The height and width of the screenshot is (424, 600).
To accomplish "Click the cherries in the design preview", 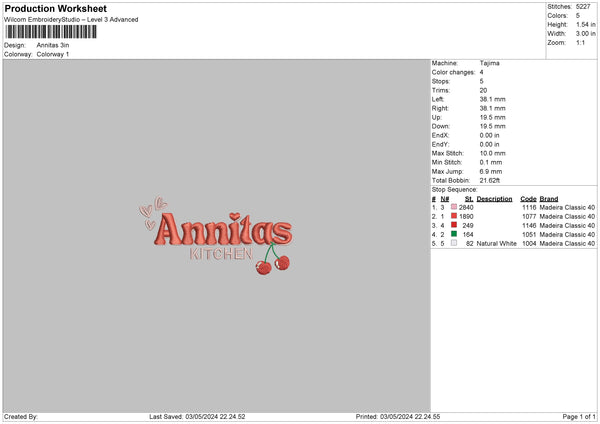I will 272,260.
